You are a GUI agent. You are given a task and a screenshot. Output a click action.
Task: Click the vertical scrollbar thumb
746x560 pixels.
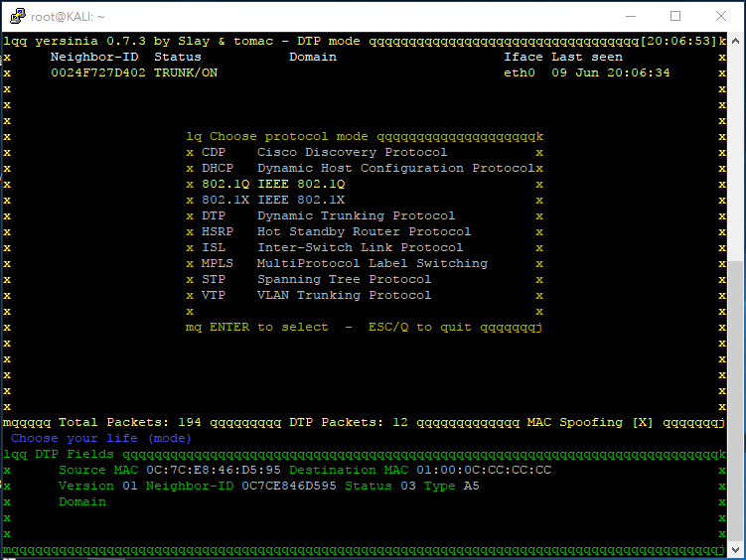(x=735, y=401)
